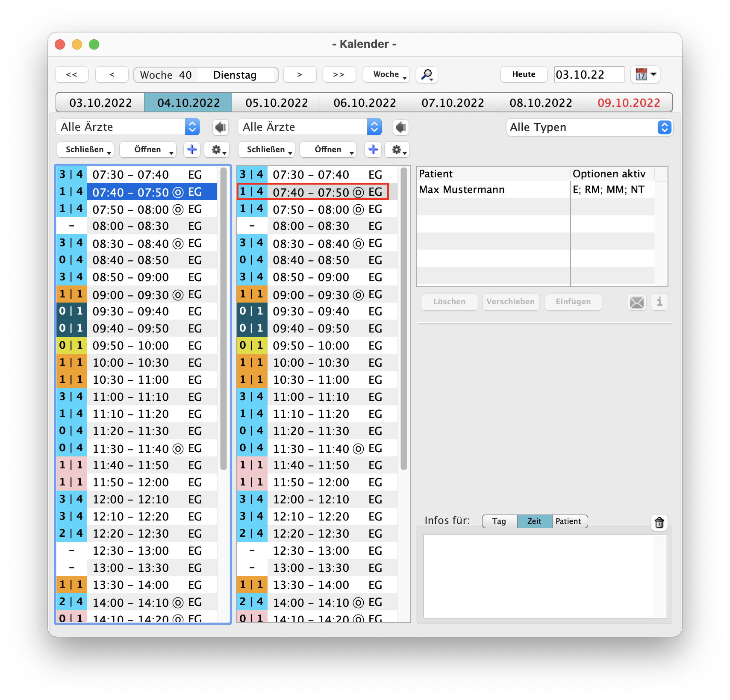Open the left Schließen button menu

85,150
